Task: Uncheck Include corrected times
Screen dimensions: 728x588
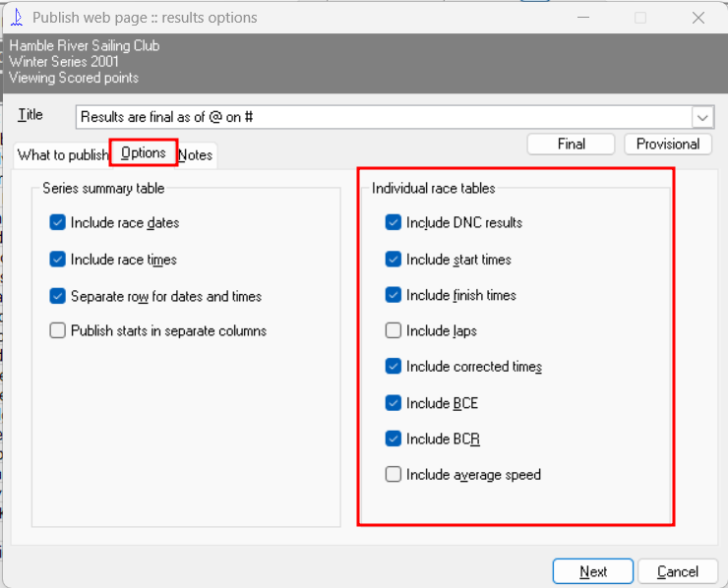Action: pos(394,366)
